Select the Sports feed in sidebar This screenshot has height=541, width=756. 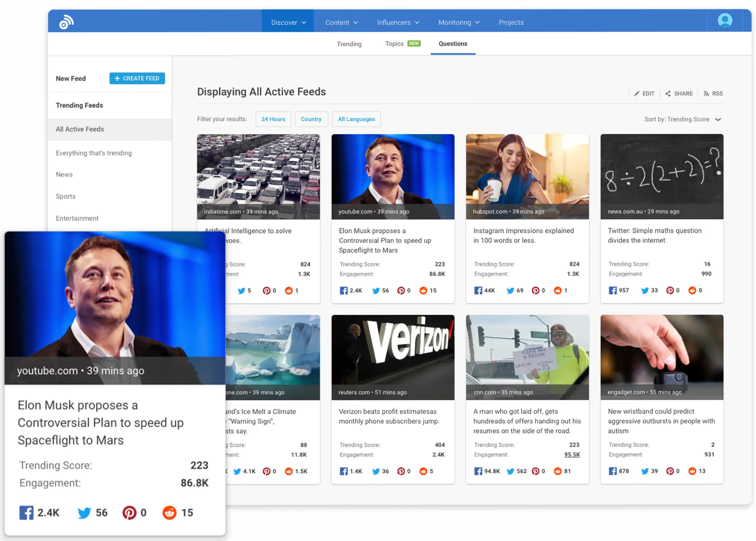(66, 197)
